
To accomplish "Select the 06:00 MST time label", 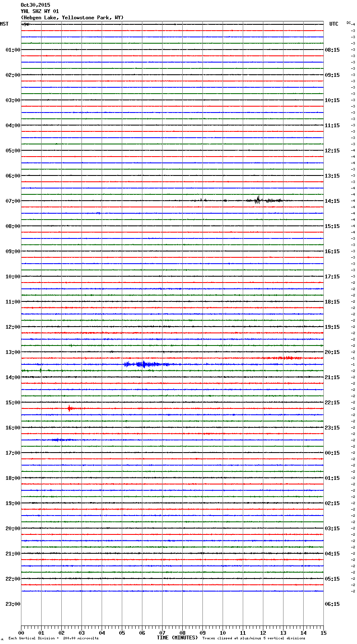I will [13, 176].
